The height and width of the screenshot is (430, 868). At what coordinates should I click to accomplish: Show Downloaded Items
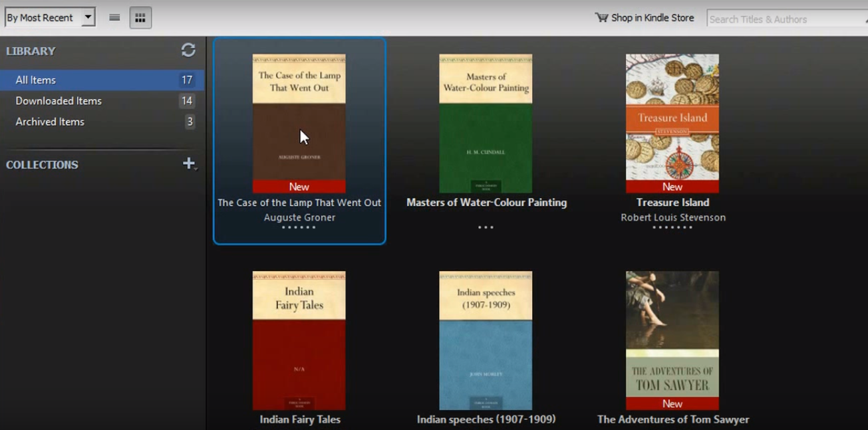coord(102,101)
